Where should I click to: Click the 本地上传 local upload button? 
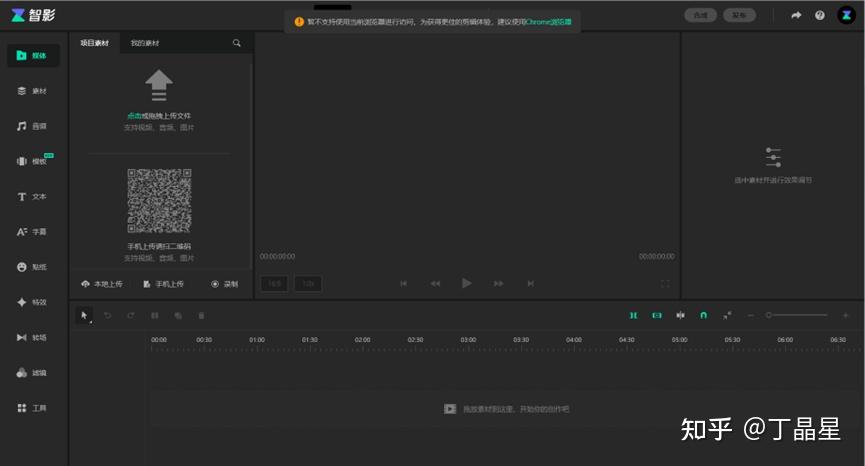(x=102, y=284)
